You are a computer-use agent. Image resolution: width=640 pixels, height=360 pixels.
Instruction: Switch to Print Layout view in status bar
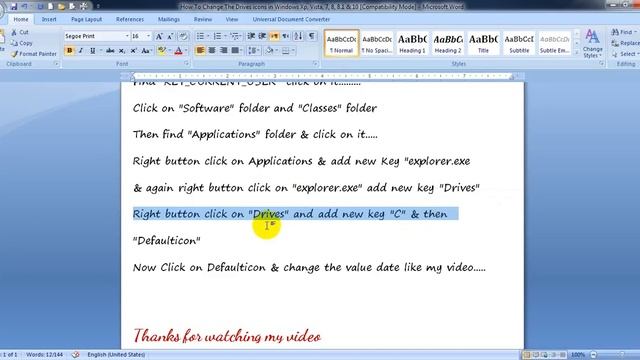coord(527,355)
